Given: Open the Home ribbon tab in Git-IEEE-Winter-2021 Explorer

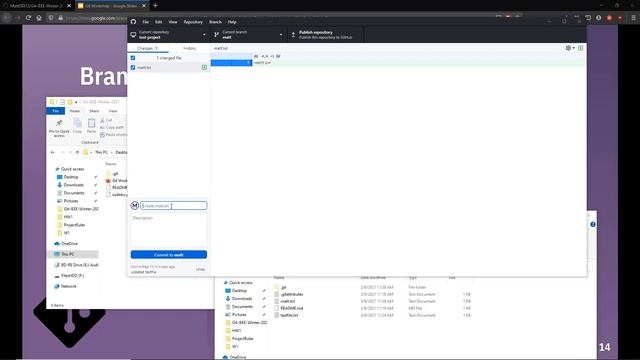Looking at the screenshot, I should pos(75,111).
